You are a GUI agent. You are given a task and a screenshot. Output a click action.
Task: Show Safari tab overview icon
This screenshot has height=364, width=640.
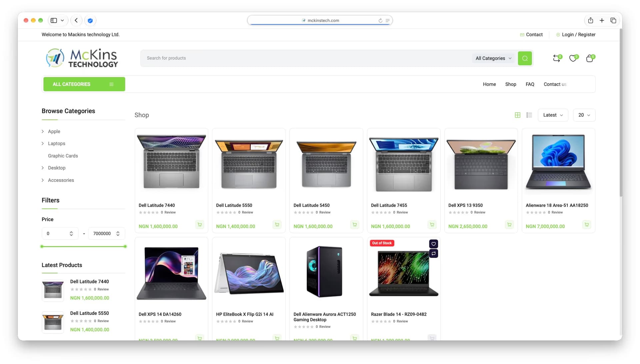point(613,20)
